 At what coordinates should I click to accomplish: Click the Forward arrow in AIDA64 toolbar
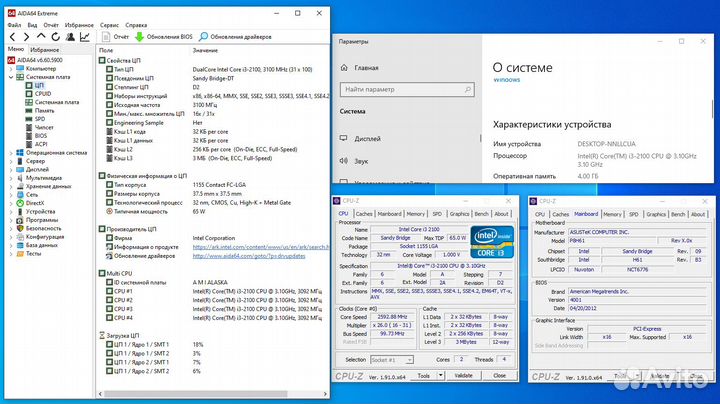click(x=27, y=37)
